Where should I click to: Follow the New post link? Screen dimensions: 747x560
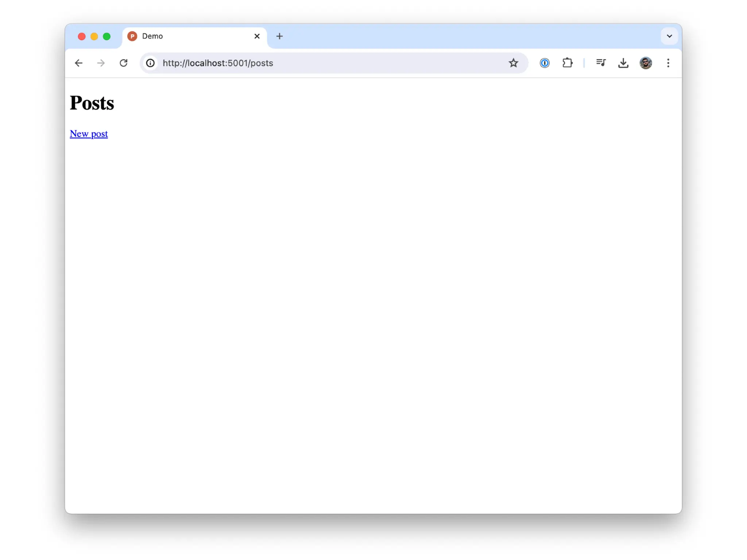coord(89,134)
